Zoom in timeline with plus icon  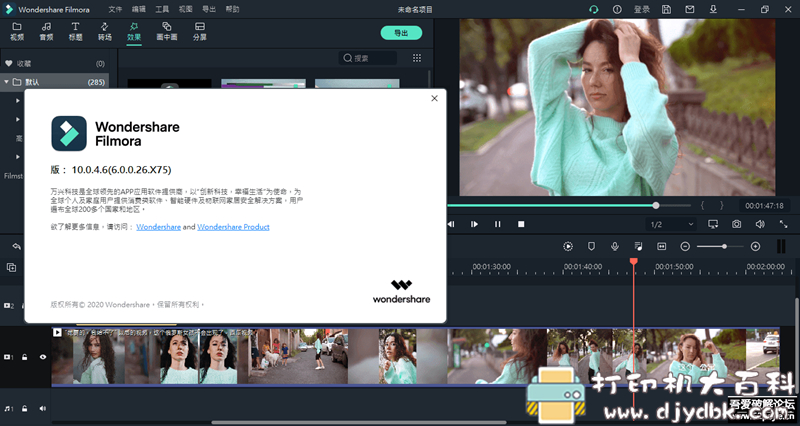click(x=756, y=246)
